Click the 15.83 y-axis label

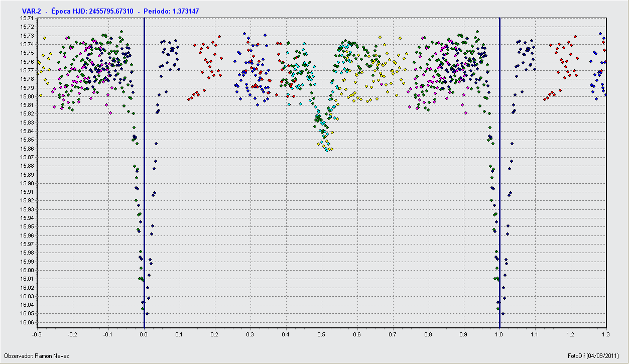(27, 123)
